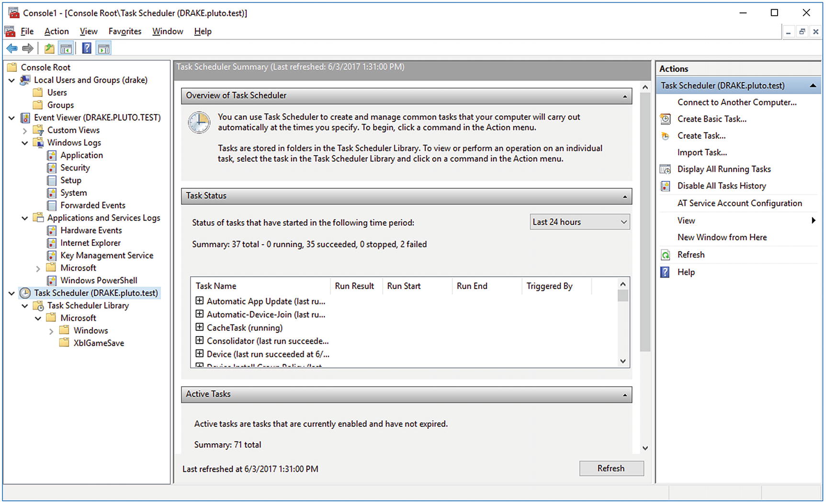The image size is (826, 504).
Task: Select the Users folder in tree
Action: (x=57, y=92)
